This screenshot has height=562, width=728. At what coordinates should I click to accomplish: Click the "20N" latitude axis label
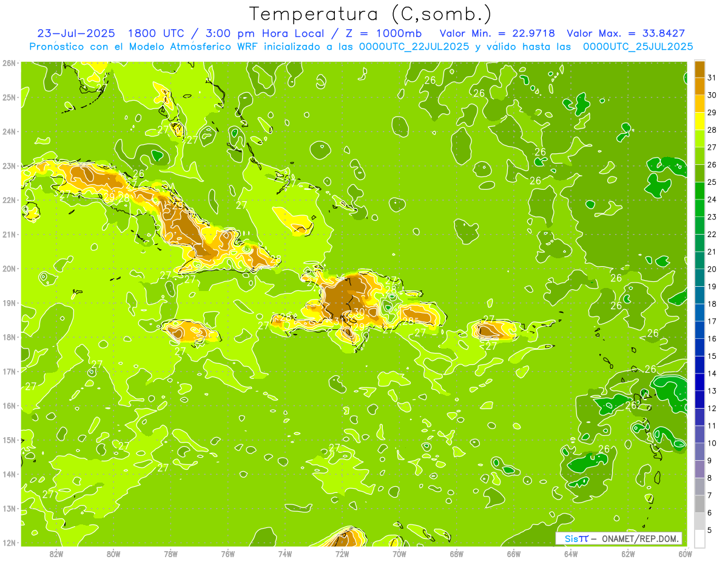click(9, 269)
